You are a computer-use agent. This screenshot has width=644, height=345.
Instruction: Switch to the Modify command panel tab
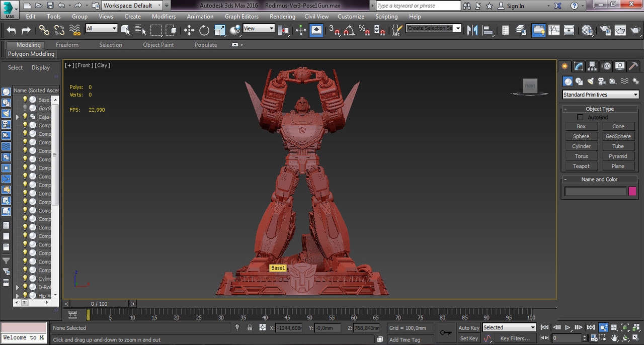[579, 66]
